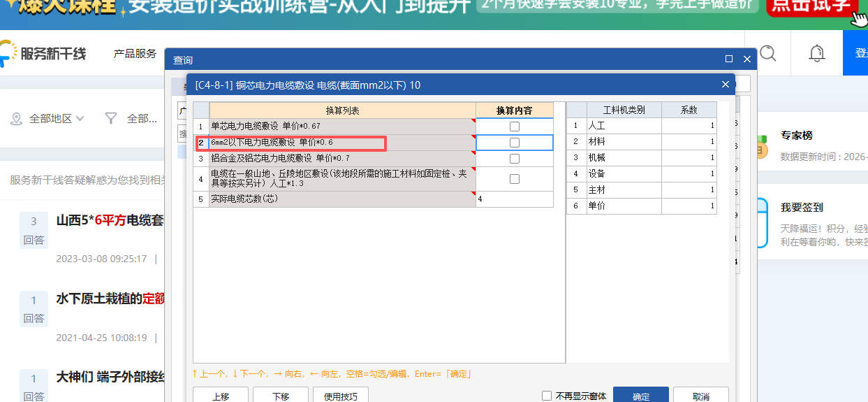Screen dimensions: 868x402
Task: Open the 全部... filter dropdown
Action: pyautogui.click(x=142, y=119)
